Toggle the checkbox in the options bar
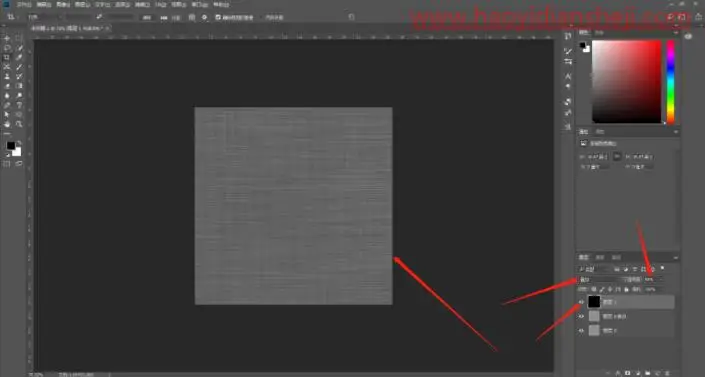The width and height of the screenshot is (705, 377). (218, 17)
